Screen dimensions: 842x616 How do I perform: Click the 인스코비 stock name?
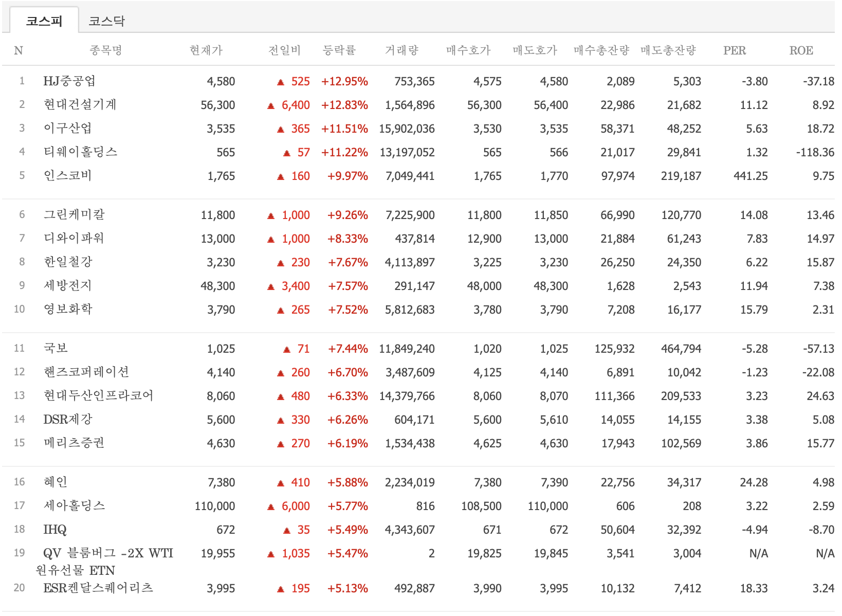tap(67, 175)
